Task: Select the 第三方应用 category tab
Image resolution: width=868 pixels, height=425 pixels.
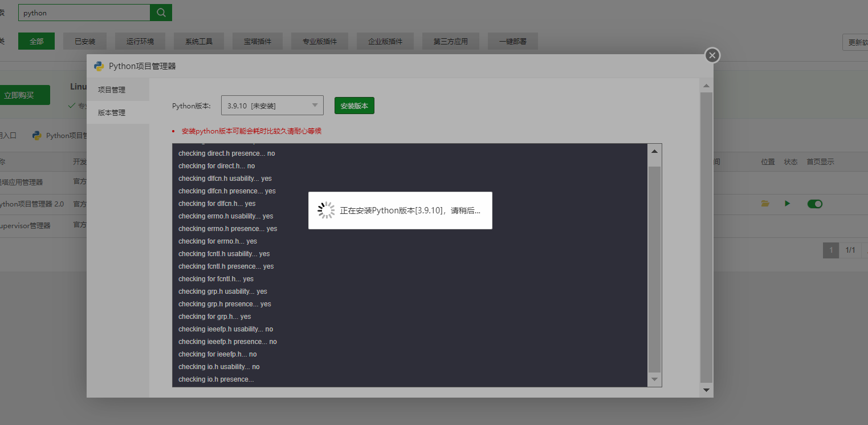Action: 451,41
